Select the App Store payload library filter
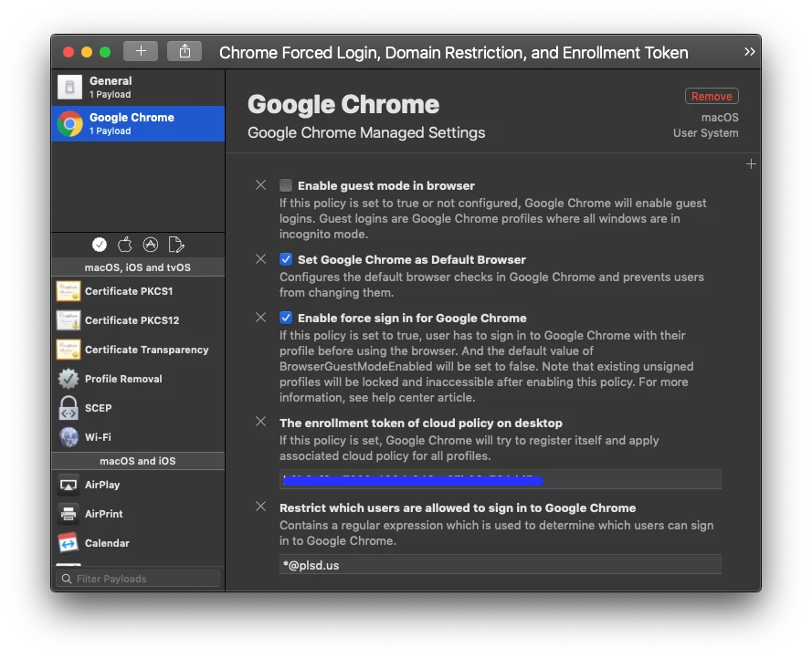This screenshot has height=659, width=812. (151, 245)
